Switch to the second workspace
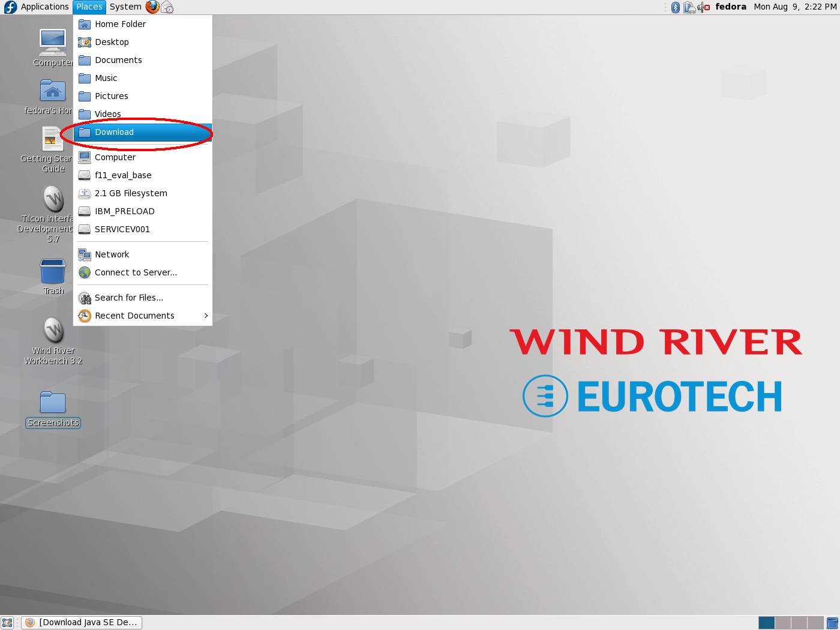The image size is (840, 630). click(x=782, y=623)
